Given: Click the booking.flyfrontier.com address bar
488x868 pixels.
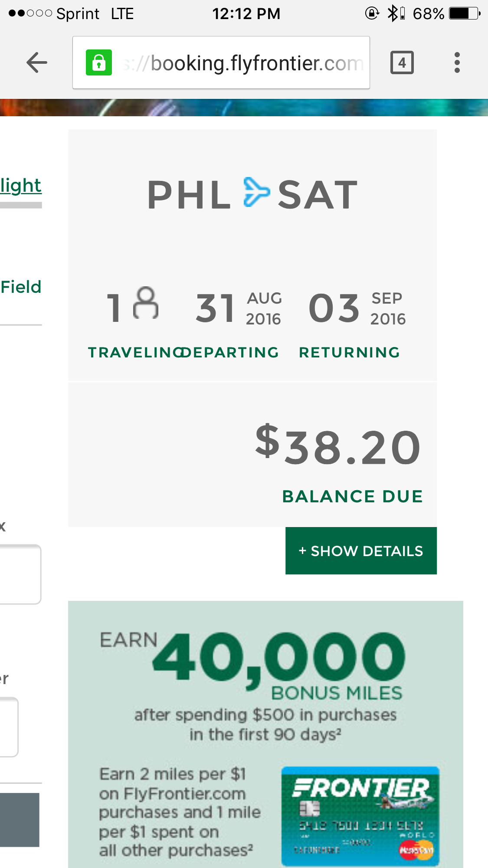Looking at the screenshot, I should (x=221, y=63).
